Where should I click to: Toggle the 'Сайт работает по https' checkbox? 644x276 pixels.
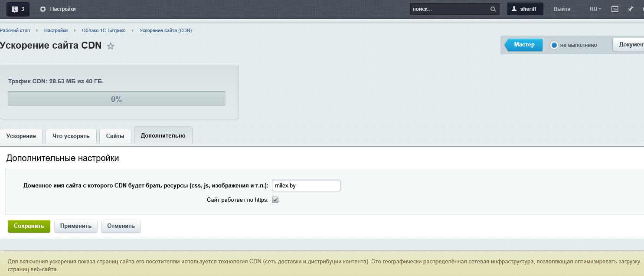275,200
